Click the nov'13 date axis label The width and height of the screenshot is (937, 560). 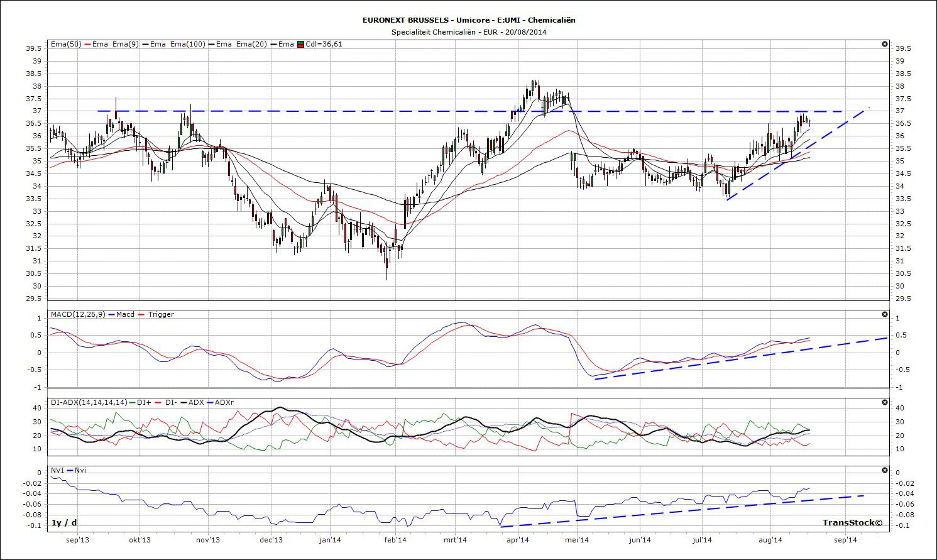(x=208, y=540)
